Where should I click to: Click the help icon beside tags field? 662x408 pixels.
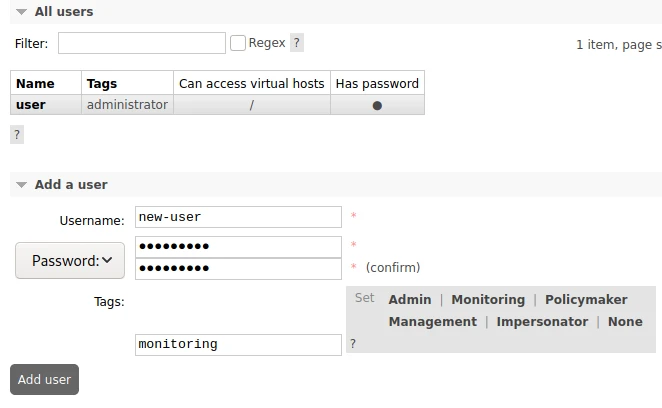352,344
